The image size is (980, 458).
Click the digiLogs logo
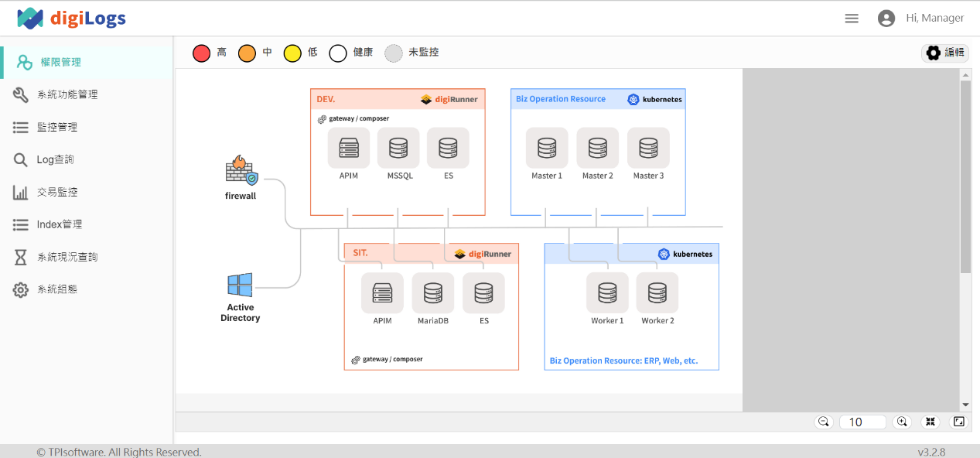(71, 18)
